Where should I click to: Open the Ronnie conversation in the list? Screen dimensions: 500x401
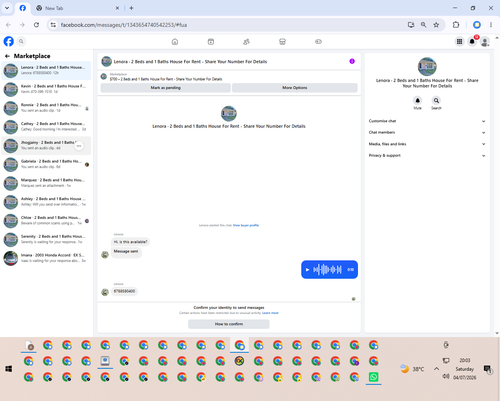46,108
